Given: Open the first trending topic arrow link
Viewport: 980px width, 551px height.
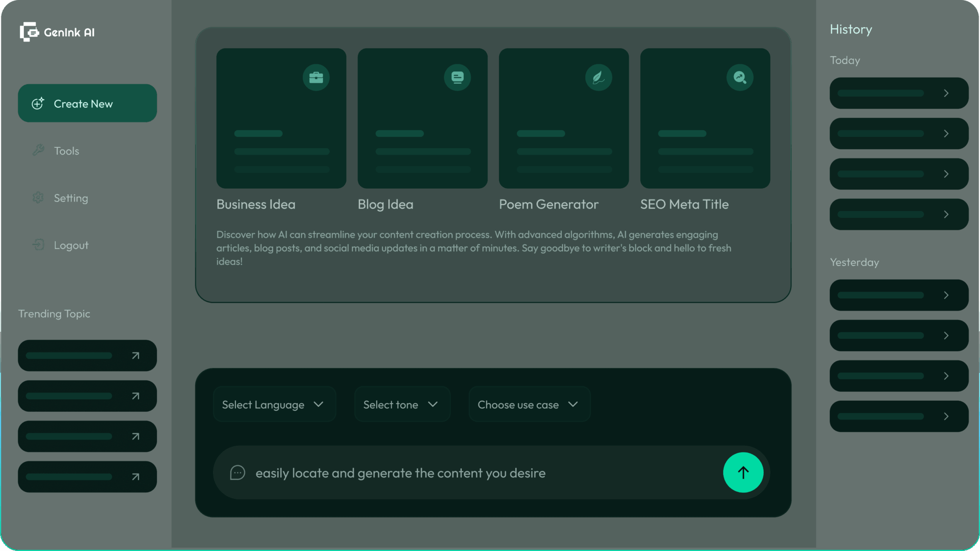Looking at the screenshot, I should (135, 356).
